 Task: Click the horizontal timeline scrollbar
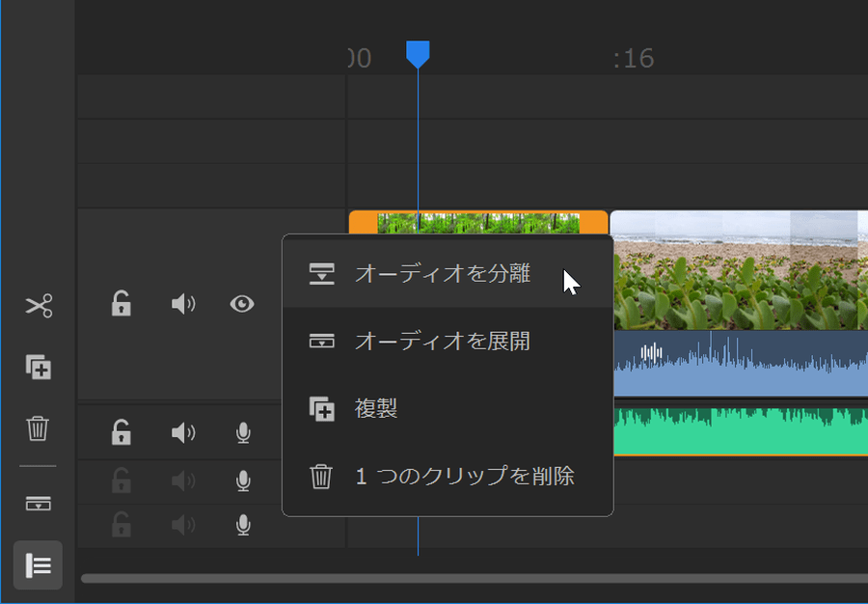coord(473,579)
